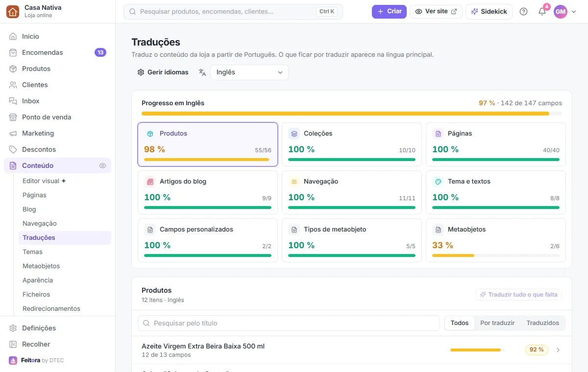Open the Metaobjetos sidebar submenu item
Screen dimensions: 588x372
click(65, 266)
